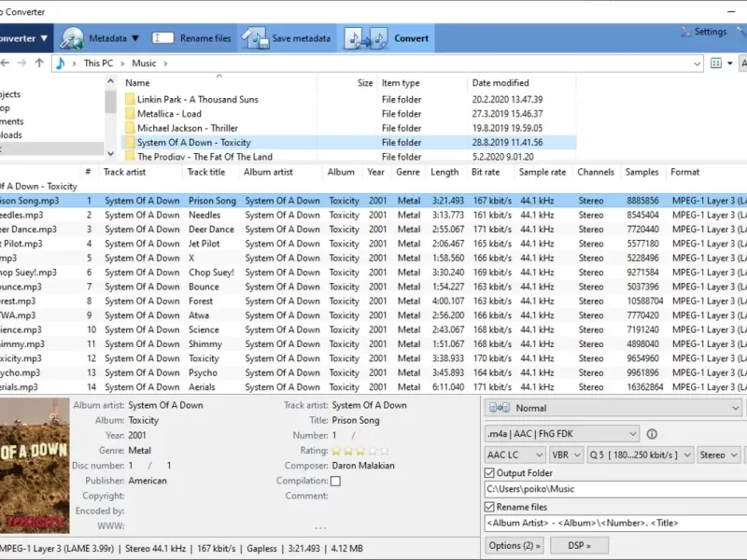Enable the Compilation checkbox

point(335,481)
